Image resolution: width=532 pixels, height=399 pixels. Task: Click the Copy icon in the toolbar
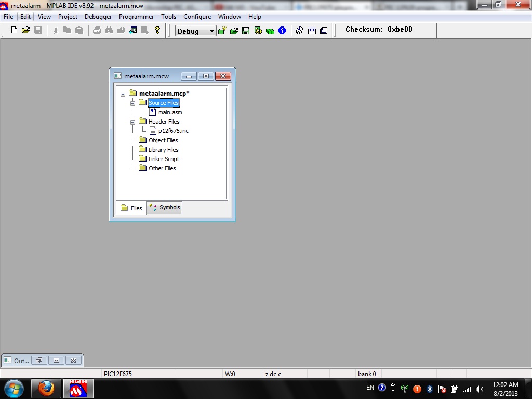pos(67,30)
